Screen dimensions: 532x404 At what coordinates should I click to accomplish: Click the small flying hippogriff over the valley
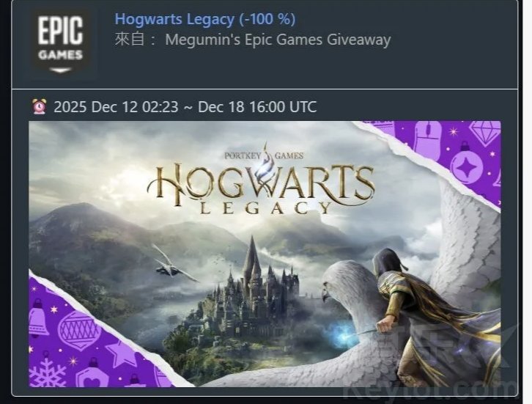(x=173, y=265)
